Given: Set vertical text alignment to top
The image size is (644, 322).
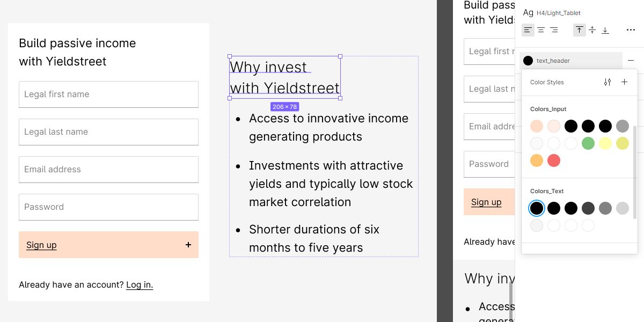Looking at the screenshot, I should pyautogui.click(x=580, y=30).
